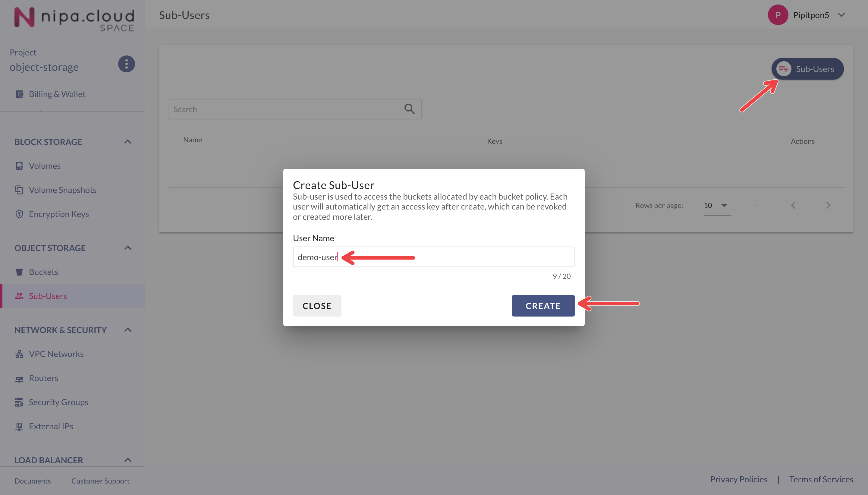The height and width of the screenshot is (495, 868).
Task: Click the search magnifier icon
Action: (x=409, y=109)
